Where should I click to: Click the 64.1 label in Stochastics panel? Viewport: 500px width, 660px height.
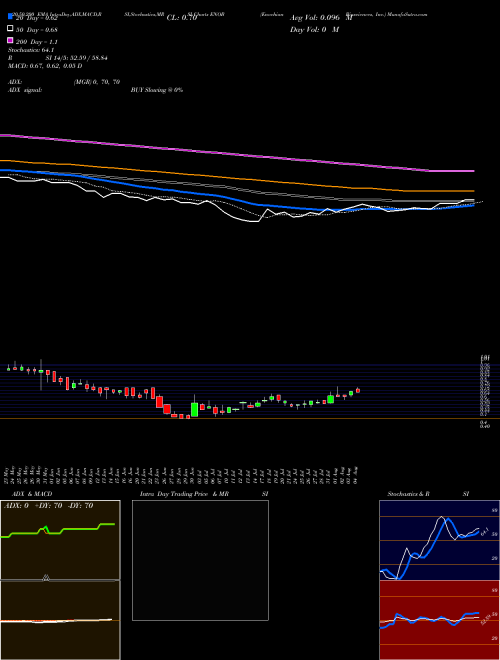(x=484, y=531)
